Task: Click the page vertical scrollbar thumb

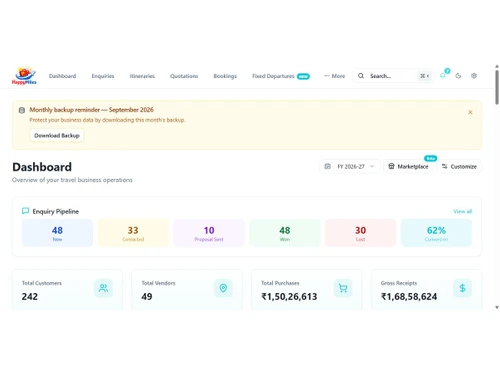Action: pyautogui.click(x=497, y=87)
